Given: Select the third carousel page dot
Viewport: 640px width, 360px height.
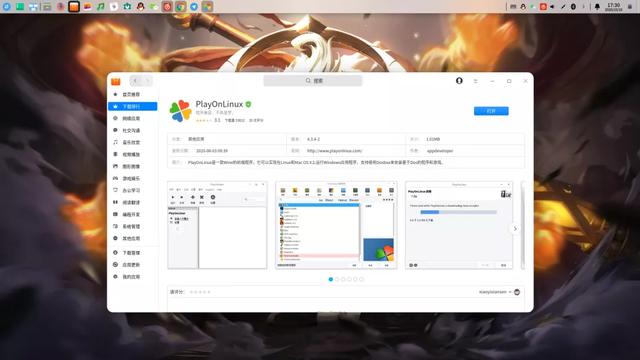Looking at the screenshot, I should click(343, 279).
